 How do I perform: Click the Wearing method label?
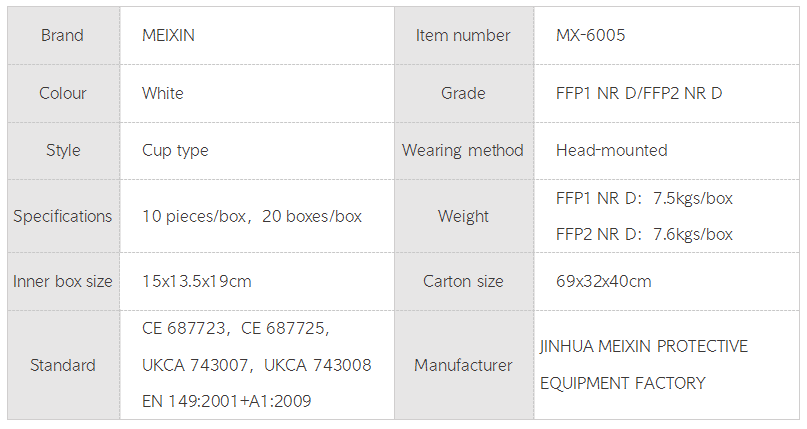463,150
